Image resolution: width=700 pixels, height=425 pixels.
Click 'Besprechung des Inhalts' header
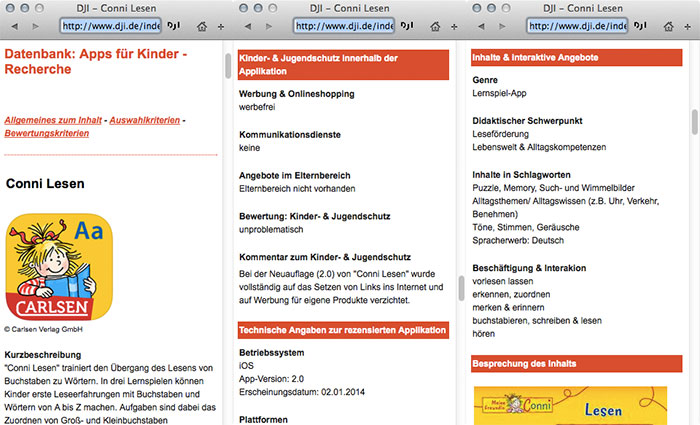click(x=577, y=364)
